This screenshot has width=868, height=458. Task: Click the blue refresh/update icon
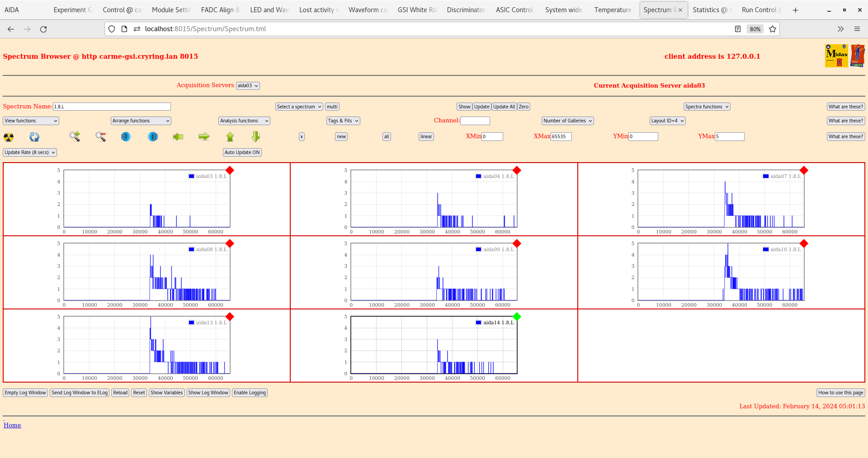(x=34, y=136)
